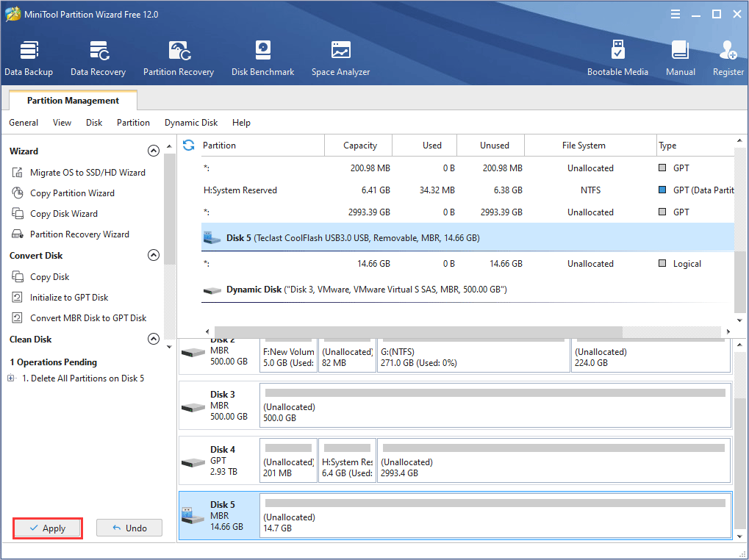Open the Partition menu
Screen dimensions: 749x560
(x=133, y=123)
